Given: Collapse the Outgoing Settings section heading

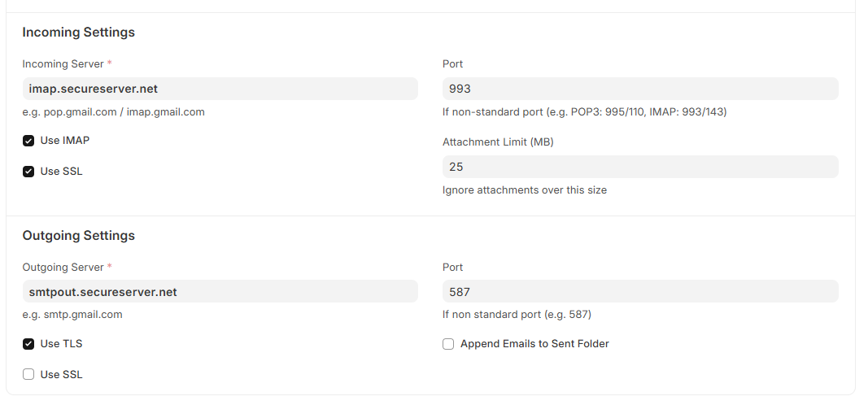Looking at the screenshot, I should click(x=79, y=236).
